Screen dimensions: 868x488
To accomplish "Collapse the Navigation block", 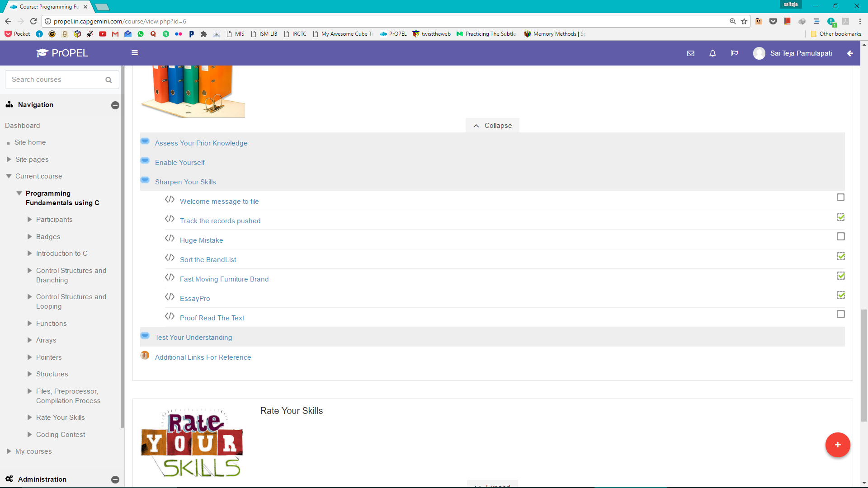I will point(115,105).
